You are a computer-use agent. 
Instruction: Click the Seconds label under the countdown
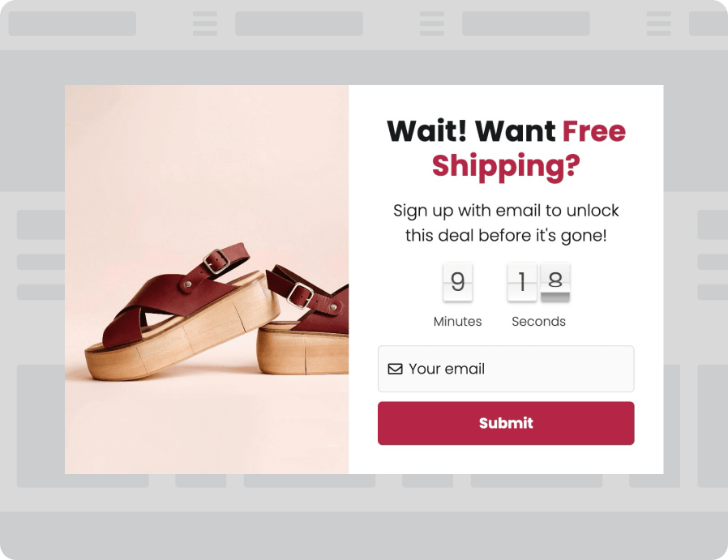[x=539, y=321]
